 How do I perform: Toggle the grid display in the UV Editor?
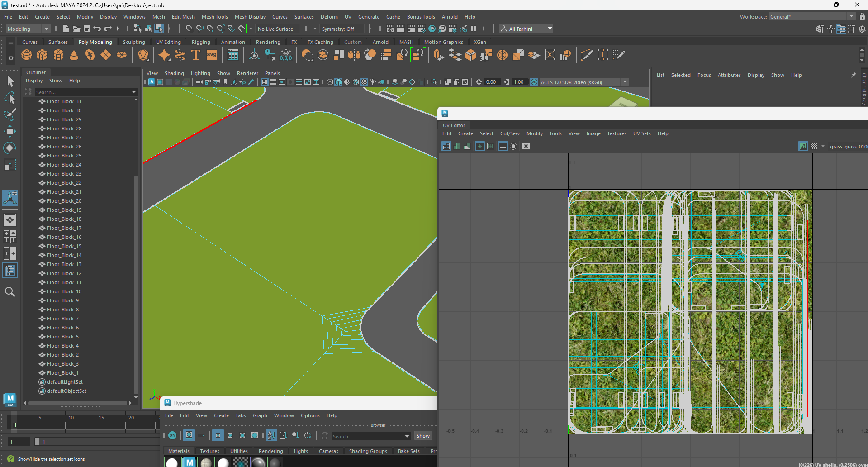503,146
